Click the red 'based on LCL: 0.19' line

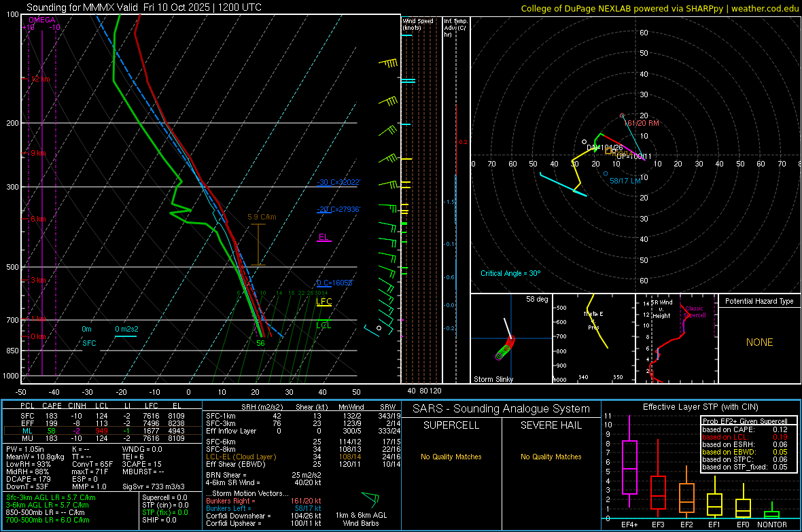click(x=745, y=437)
